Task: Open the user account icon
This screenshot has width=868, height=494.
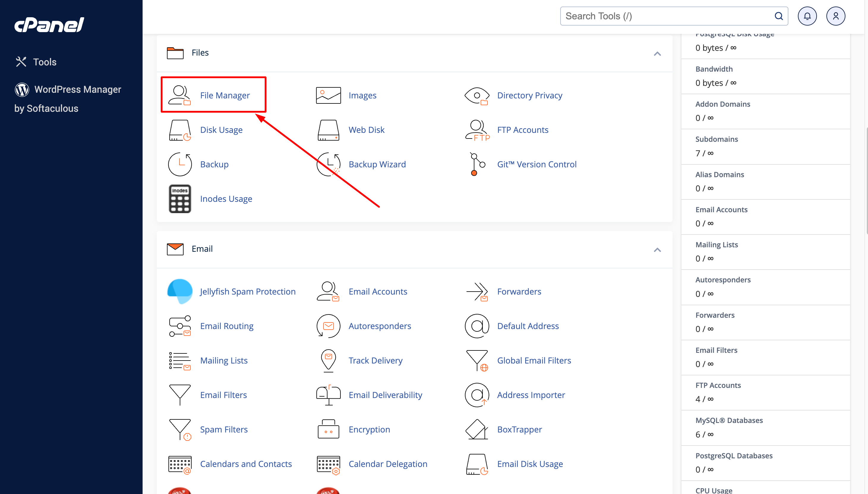Action: (x=835, y=16)
